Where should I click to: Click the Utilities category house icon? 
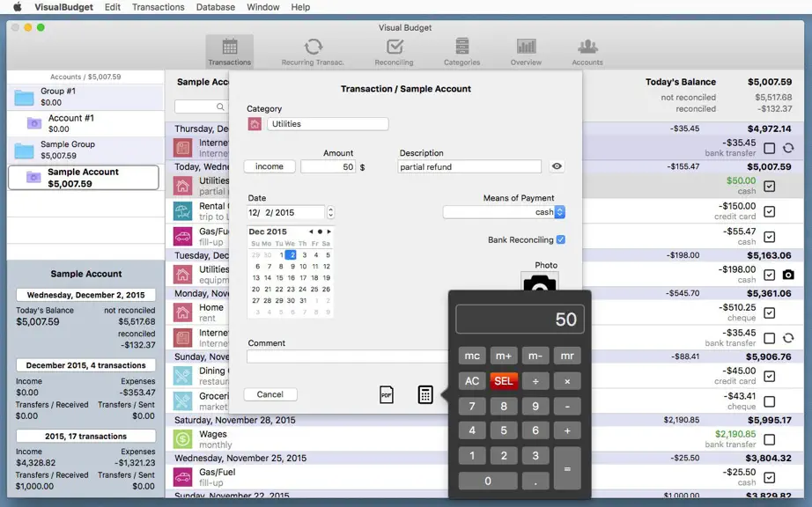(255, 124)
